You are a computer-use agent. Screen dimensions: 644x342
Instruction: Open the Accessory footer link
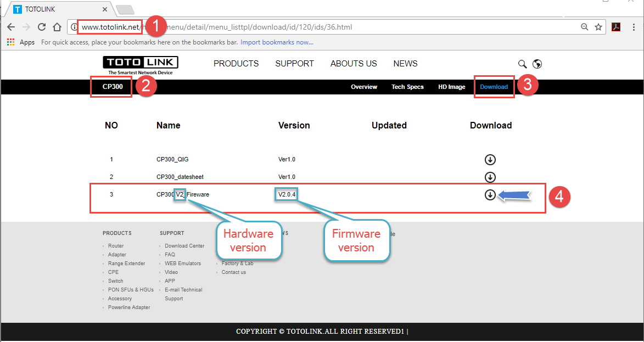tap(120, 299)
